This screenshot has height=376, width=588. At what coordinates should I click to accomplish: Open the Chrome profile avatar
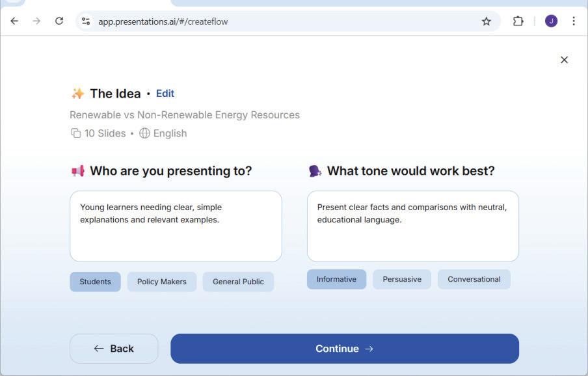(551, 21)
